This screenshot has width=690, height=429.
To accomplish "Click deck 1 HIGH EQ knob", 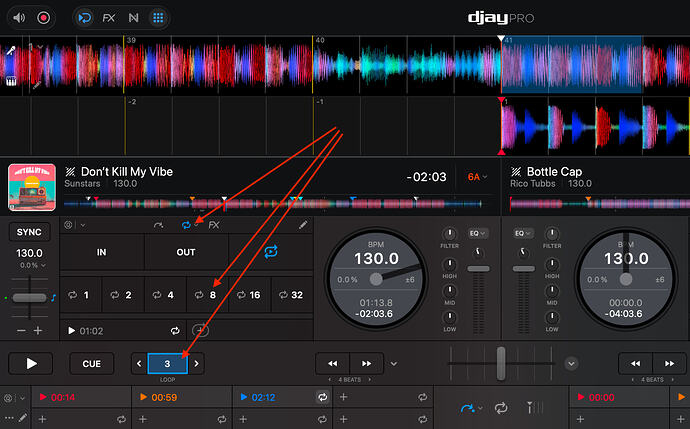I will (x=449, y=264).
